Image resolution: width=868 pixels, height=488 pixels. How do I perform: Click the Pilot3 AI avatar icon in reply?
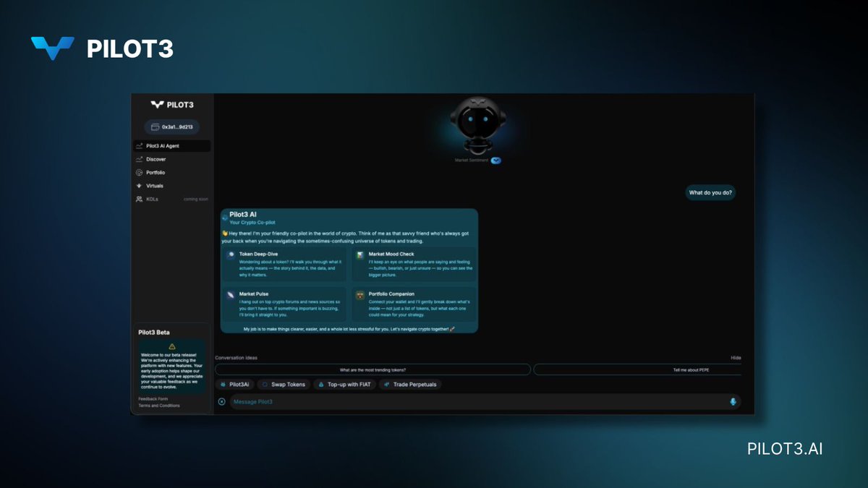[224, 218]
